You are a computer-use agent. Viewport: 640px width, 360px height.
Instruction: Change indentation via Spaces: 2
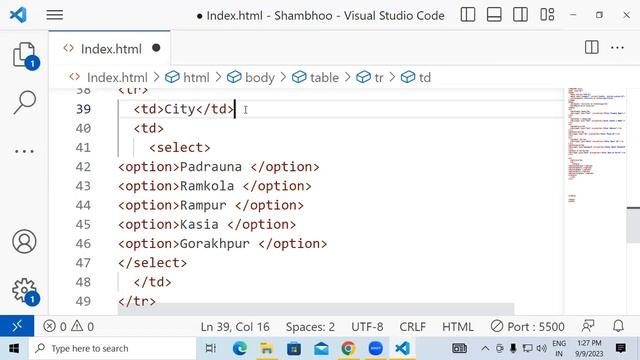pos(310,327)
